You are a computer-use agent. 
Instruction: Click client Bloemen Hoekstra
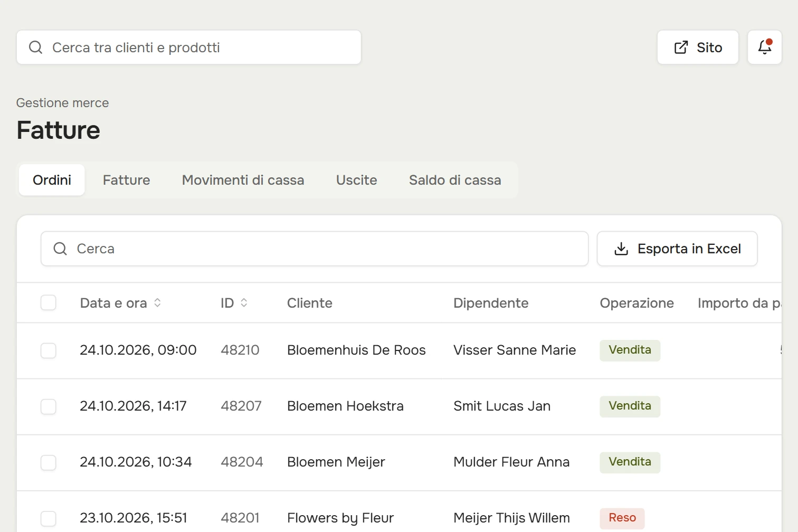(345, 406)
